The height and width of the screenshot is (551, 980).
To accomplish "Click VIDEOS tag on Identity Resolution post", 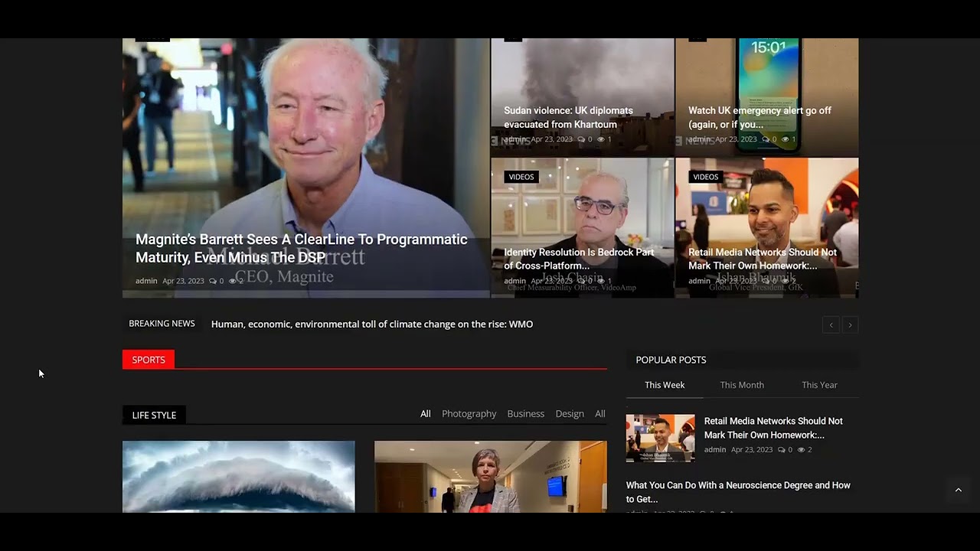I will tap(521, 177).
